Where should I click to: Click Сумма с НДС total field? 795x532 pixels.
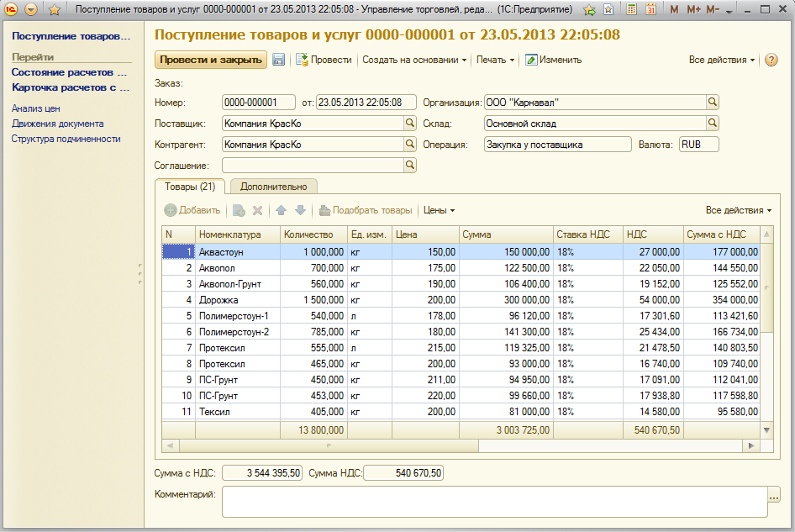pos(262,472)
